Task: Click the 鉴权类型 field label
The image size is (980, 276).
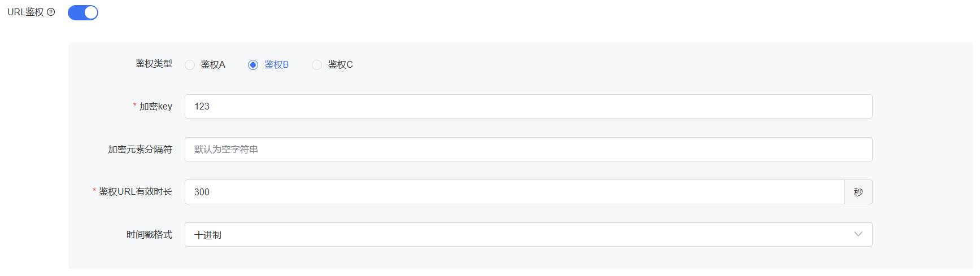Action: [154, 64]
